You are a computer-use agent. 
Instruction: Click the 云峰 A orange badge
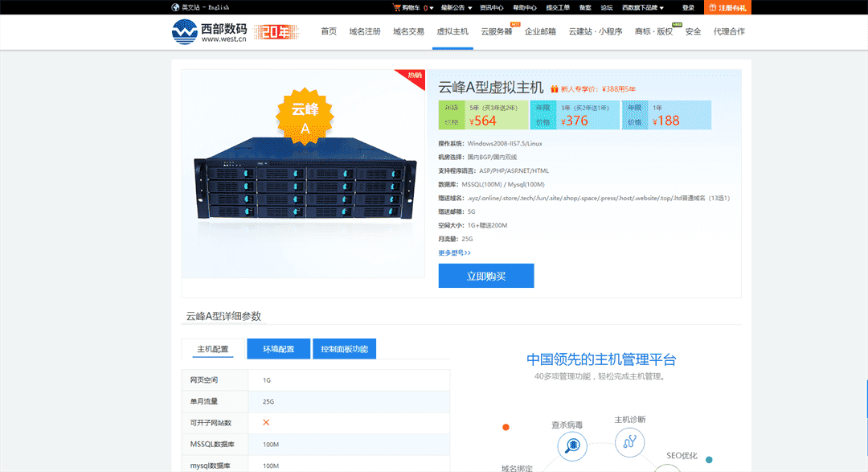305,117
